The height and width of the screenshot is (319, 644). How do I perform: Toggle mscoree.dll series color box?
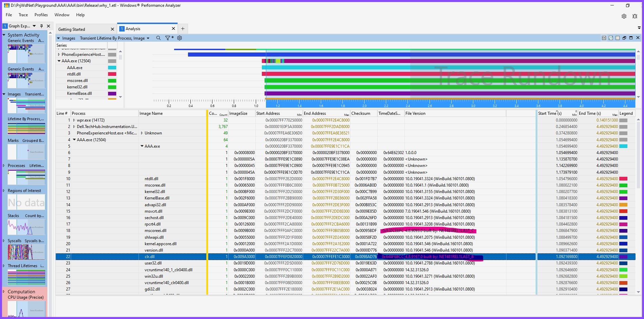[x=112, y=81]
